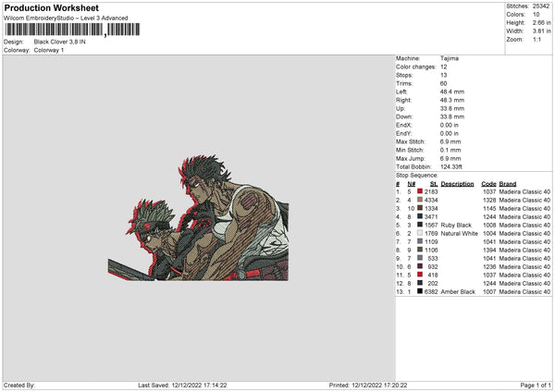Select the Right value 48.3 mm
Screen dimensions: 555x392
pyautogui.click(x=452, y=100)
